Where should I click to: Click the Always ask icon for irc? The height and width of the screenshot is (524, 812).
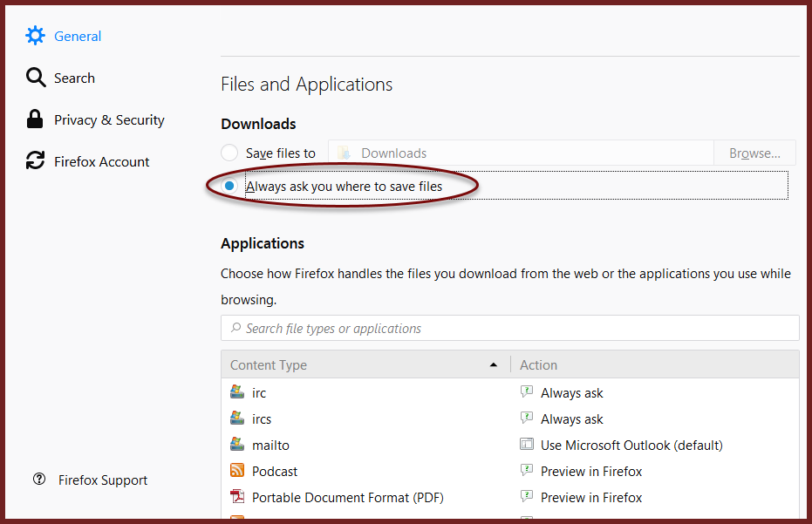pyautogui.click(x=527, y=392)
